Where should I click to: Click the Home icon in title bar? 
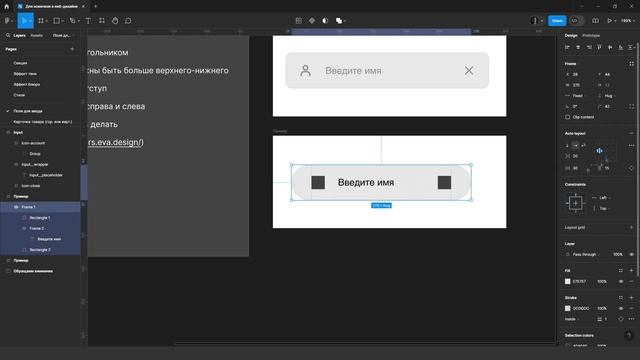pyautogui.click(x=7, y=7)
